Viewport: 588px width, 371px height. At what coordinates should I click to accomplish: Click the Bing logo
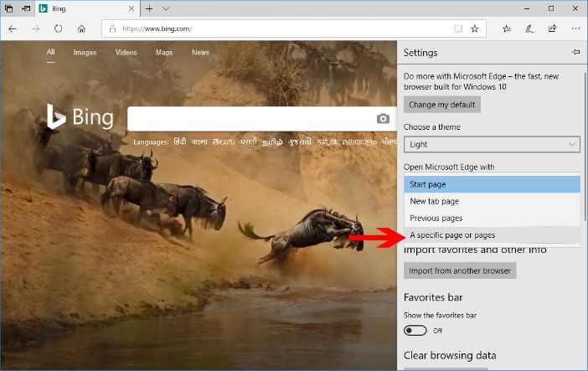click(x=80, y=116)
